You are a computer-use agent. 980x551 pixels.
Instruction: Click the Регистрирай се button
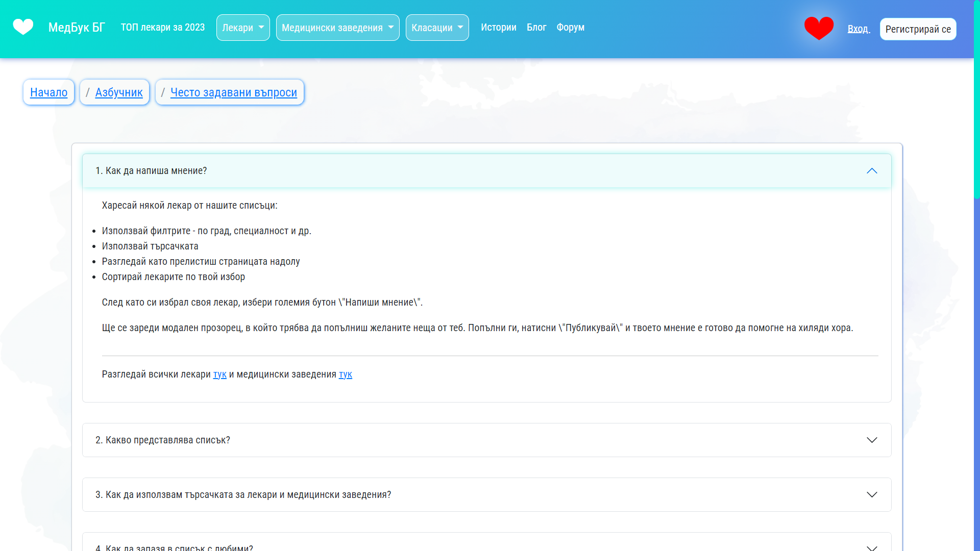click(x=918, y=29)
